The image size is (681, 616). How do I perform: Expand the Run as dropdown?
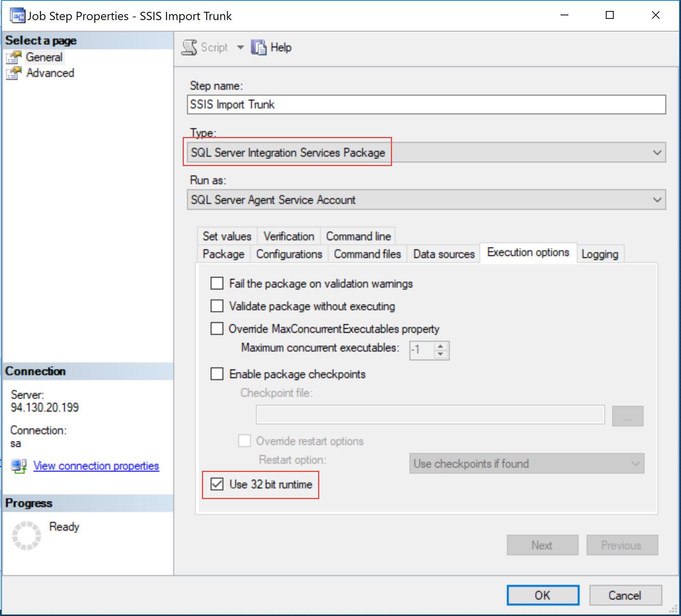pyautogui.click(x=657, y=200)
